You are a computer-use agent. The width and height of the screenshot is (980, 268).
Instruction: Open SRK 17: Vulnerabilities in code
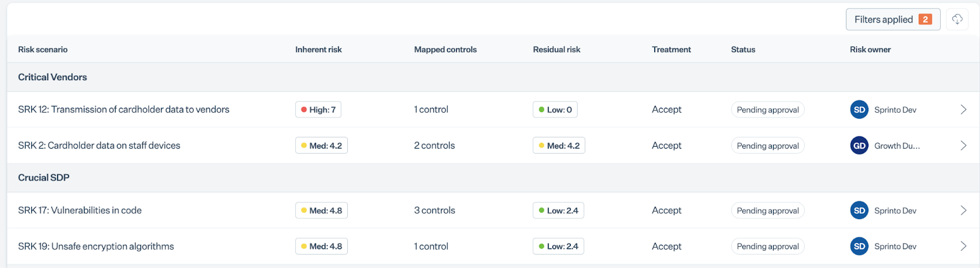pos(80,210)
